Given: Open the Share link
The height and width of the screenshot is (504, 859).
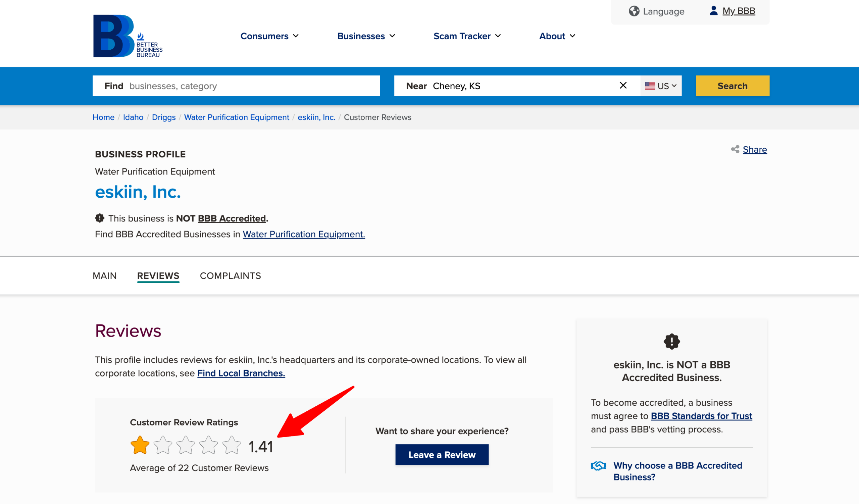Looking at the screenshot, I should point(755,150).
